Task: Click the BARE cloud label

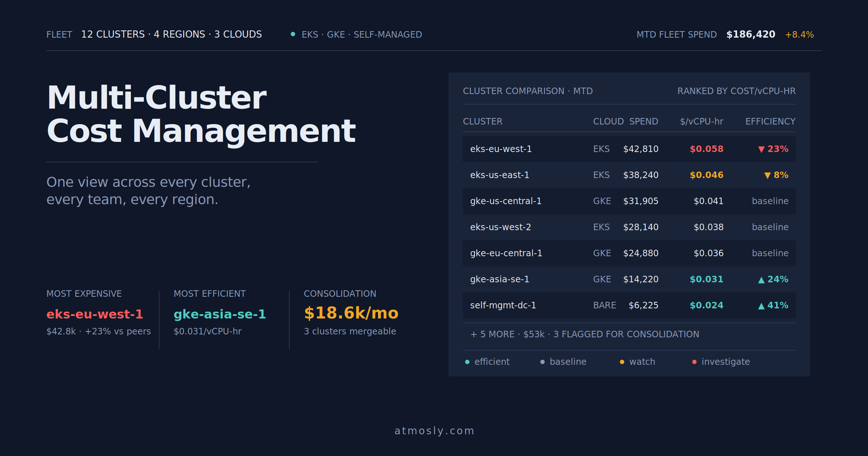Action: coord(604,305)
